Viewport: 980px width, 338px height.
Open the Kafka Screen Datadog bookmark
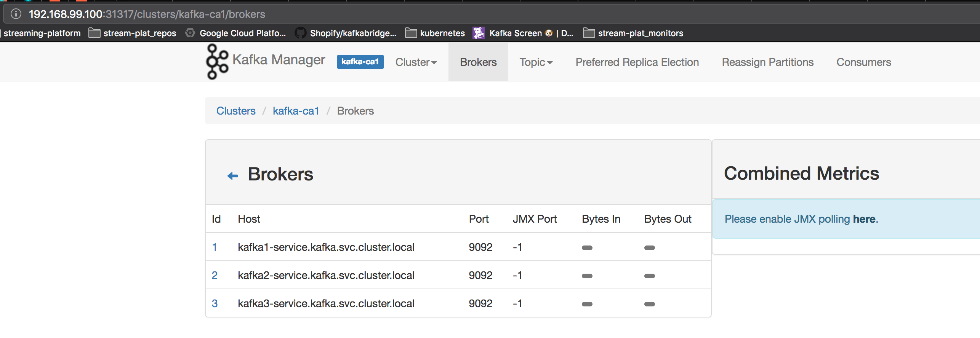pyautogui.click(x=523, y=33)
